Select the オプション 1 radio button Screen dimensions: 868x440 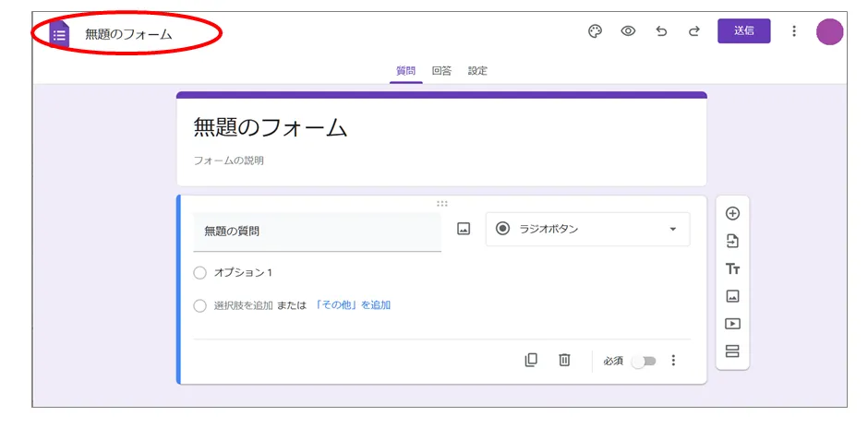pyautogui.click(x=200, y=273)
